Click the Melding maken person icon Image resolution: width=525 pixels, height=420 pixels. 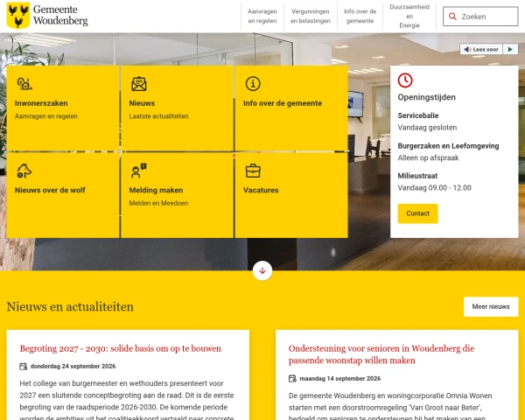tap(139, 171)
